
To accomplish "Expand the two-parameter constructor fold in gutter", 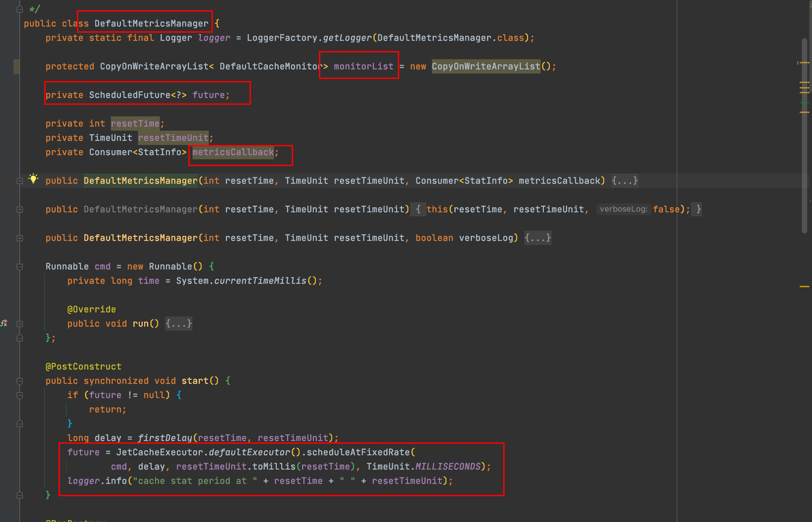I will click(x=20, y=210).
